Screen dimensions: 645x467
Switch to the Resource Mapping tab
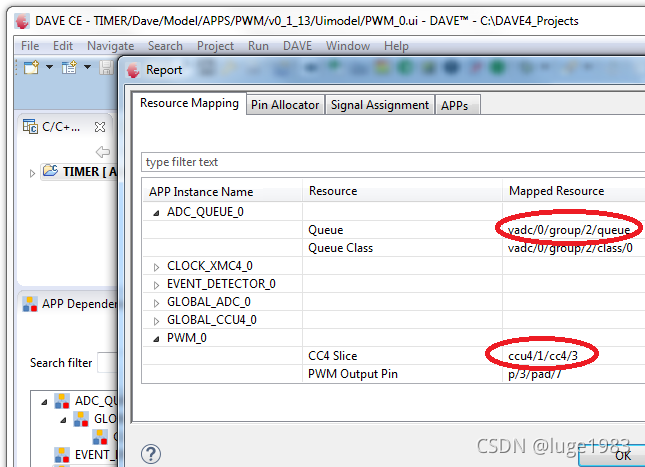pos(189,103)
